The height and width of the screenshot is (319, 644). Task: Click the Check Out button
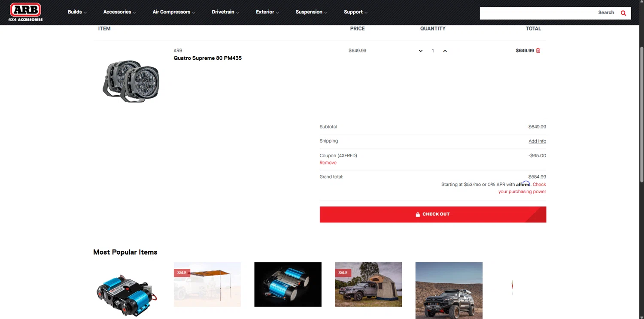[433, 214]
